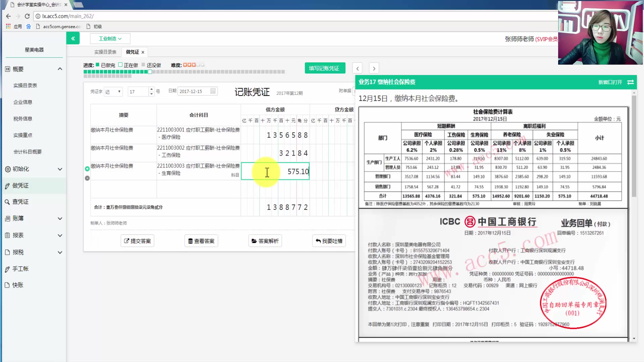Click the 填写记账凭证 green button

323,68
